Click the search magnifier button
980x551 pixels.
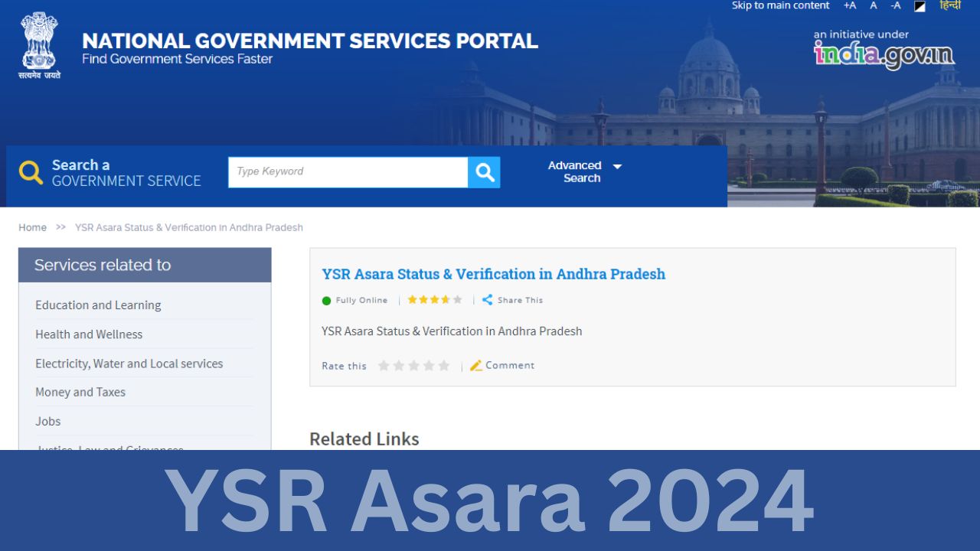484,171
